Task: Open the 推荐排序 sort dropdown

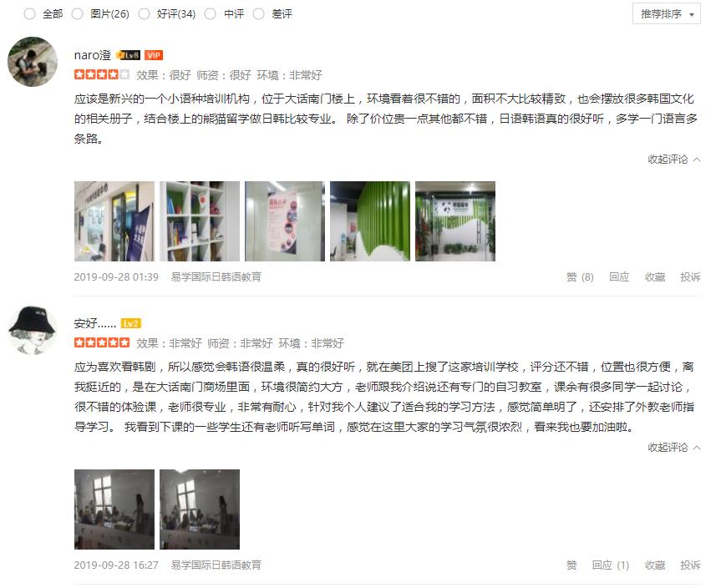Action: [667, 13]
